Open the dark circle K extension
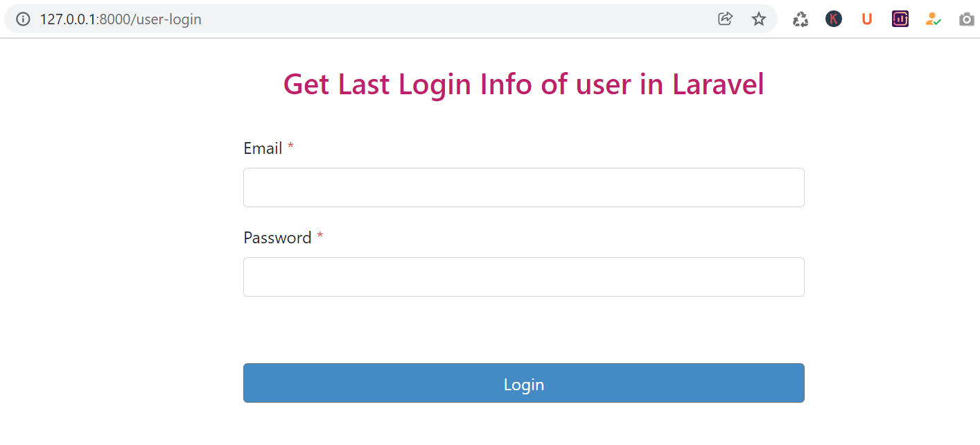This screenshot has height=445, width=980. pos(833,19)
